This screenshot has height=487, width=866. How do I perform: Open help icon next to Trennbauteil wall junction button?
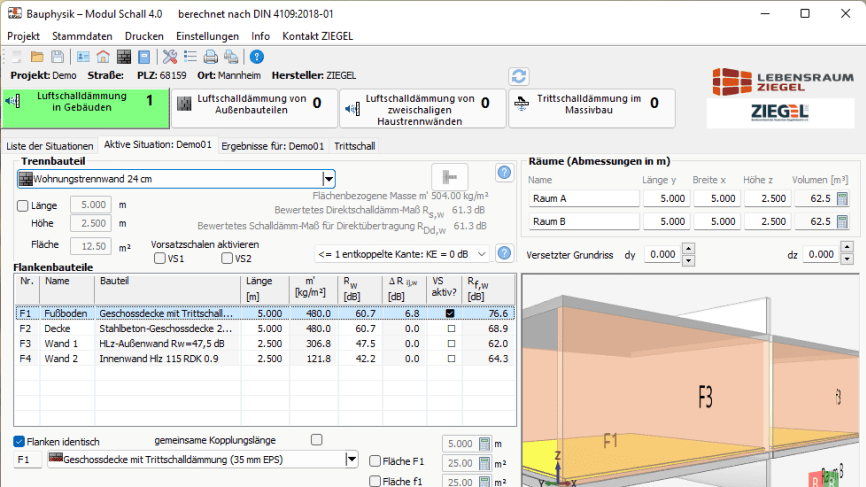click(504, 173)
